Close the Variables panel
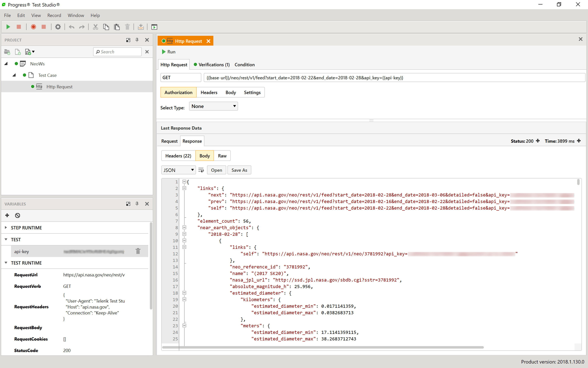 pyautogui.click(x=147, y=204)
